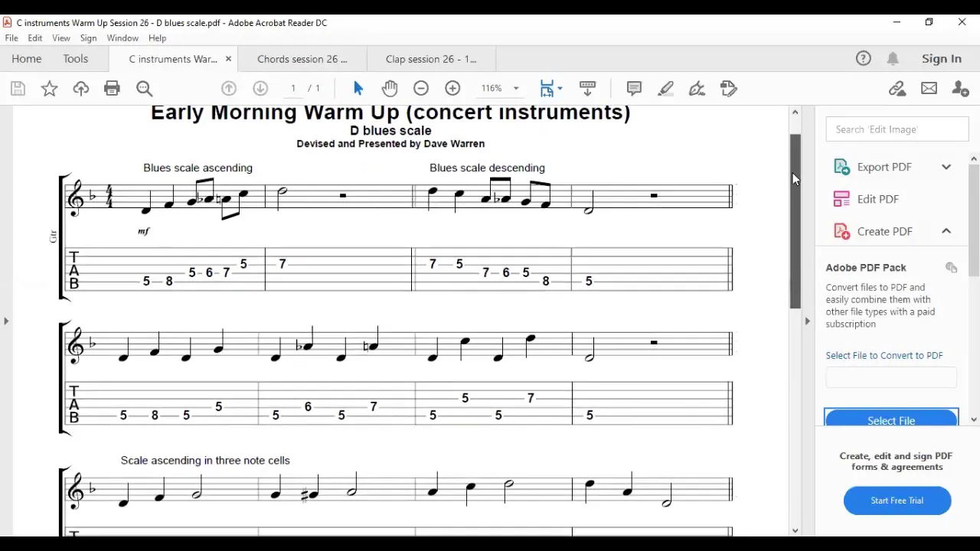Viewport: 980px width, 551px height.
Task: Click the Create PDF tool icon
Action: [x=841, y=231]
